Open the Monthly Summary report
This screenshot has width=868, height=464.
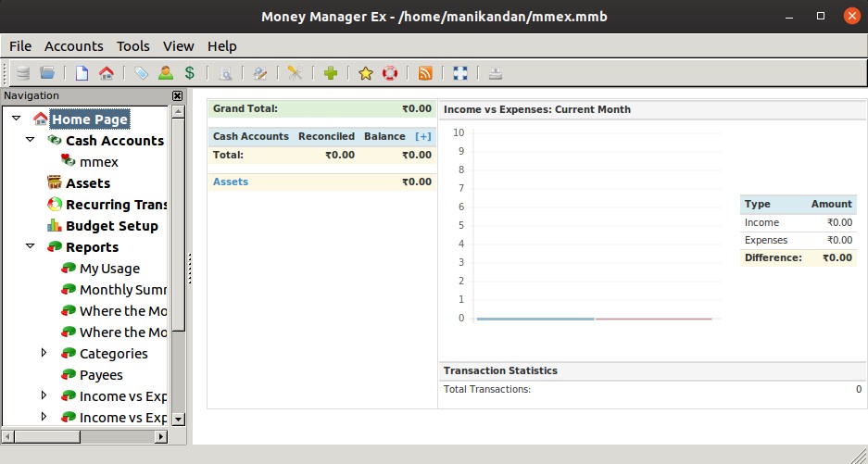point(123,290)
